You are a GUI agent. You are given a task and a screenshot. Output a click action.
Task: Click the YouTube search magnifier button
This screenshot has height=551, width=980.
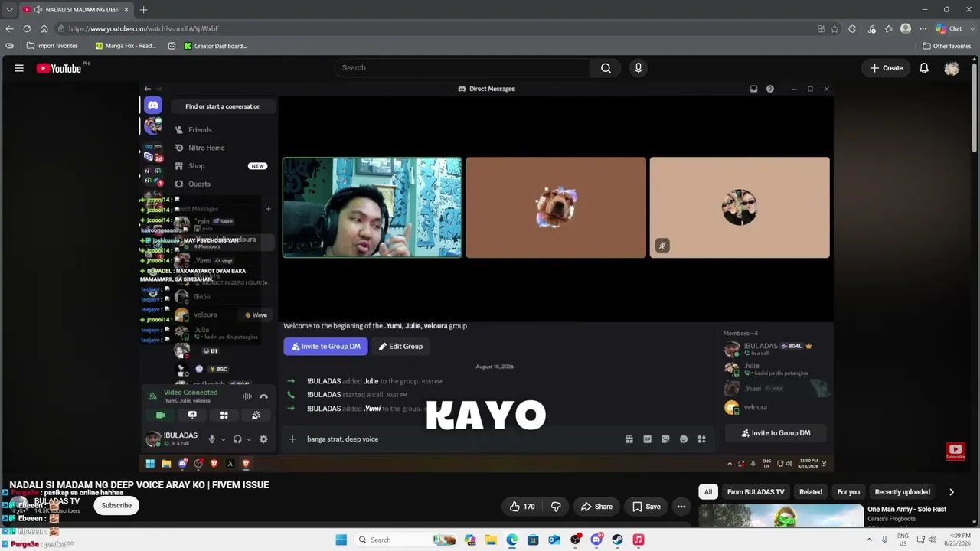(606, 68)
